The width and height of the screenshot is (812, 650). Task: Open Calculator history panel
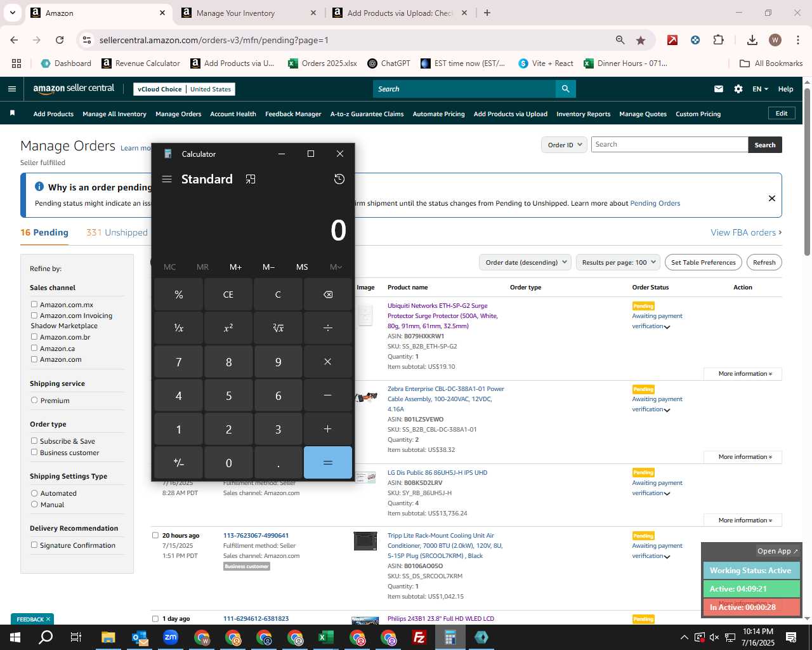[339, 179]
